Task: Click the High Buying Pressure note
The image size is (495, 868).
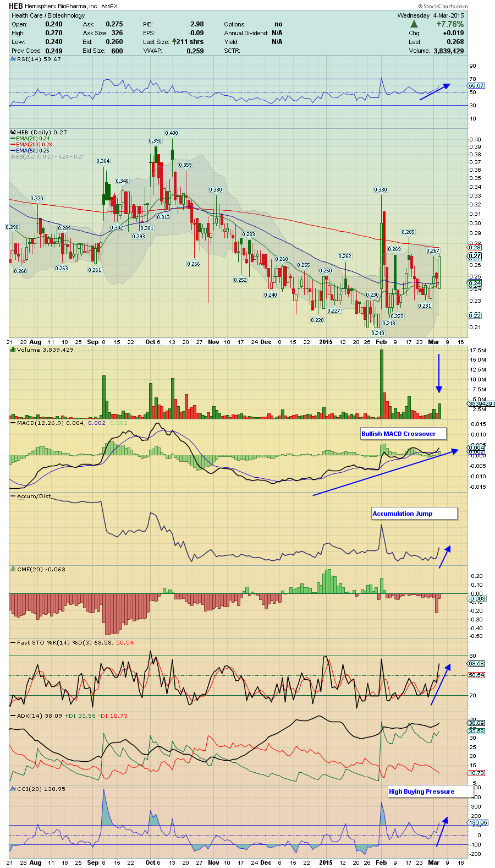Action: click(x=431, y=791)
